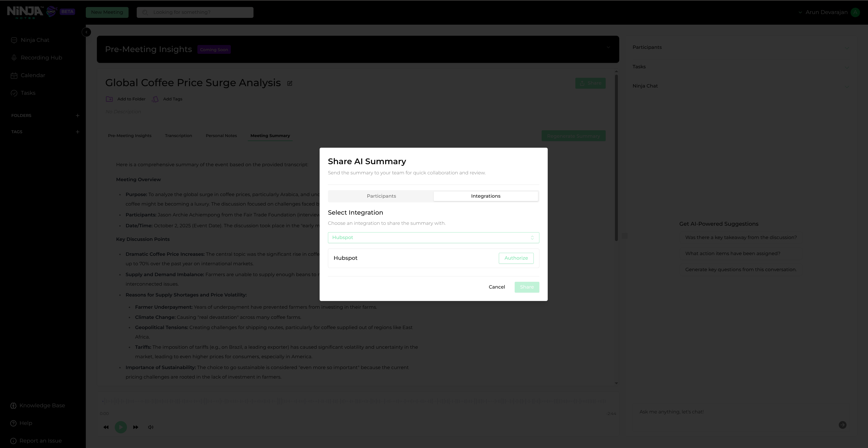Click the No Description text
This screenshot has height=448, width=868.
pyautogui.click(x=123, y=112)
